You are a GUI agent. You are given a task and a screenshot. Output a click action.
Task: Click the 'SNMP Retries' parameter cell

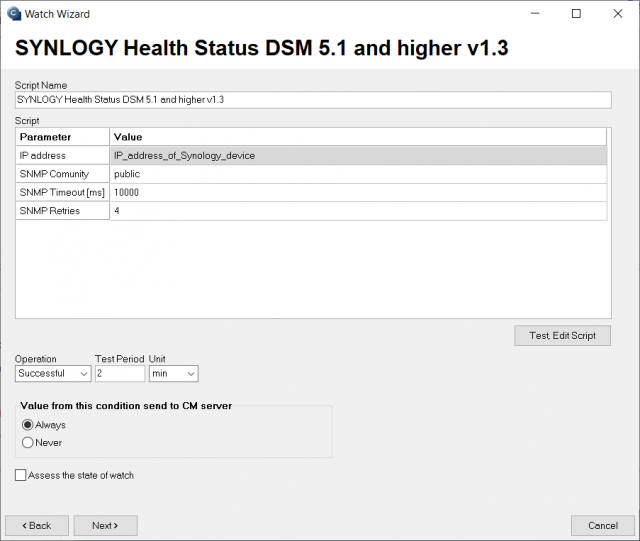pyautogui.click(x=62, y=211)
